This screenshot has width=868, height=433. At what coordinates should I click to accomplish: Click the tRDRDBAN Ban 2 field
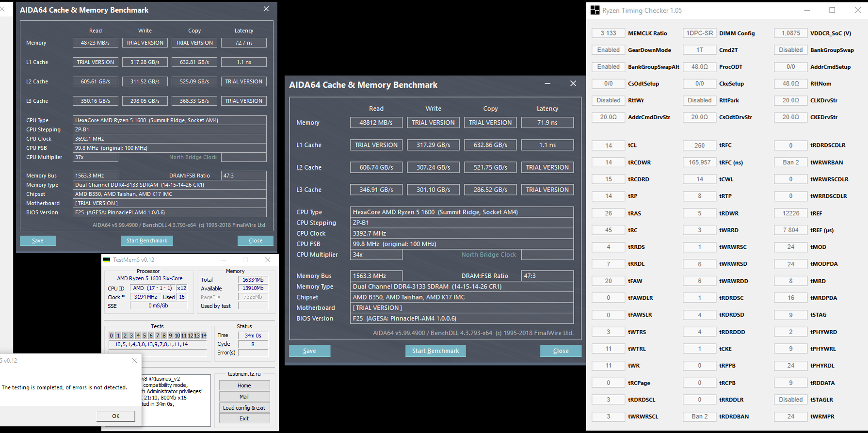click(x=699, y=417)
